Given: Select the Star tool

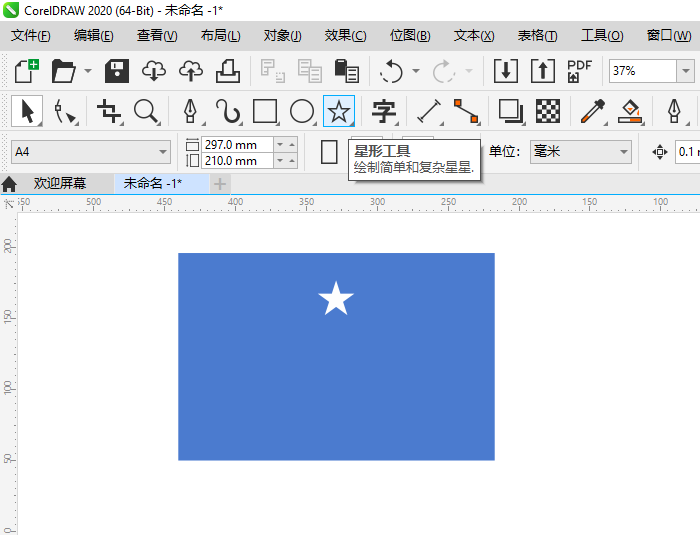Looking at the screenshot, I should pyautogui.click(x=339, y=110).
